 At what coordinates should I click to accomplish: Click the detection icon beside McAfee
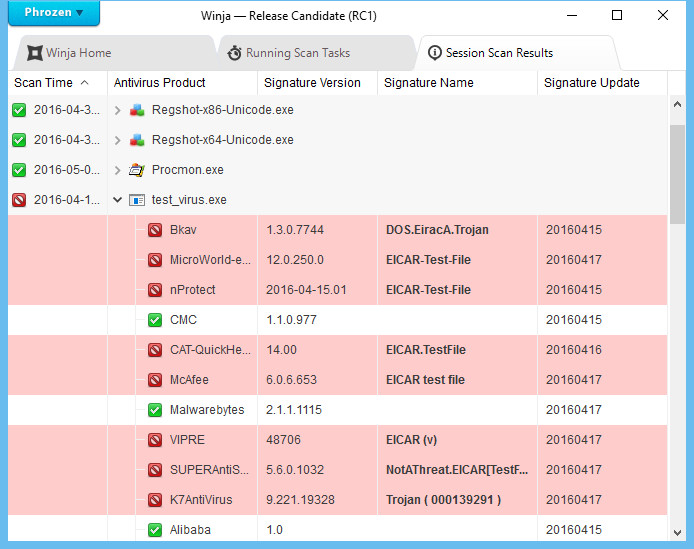point(155,380)
